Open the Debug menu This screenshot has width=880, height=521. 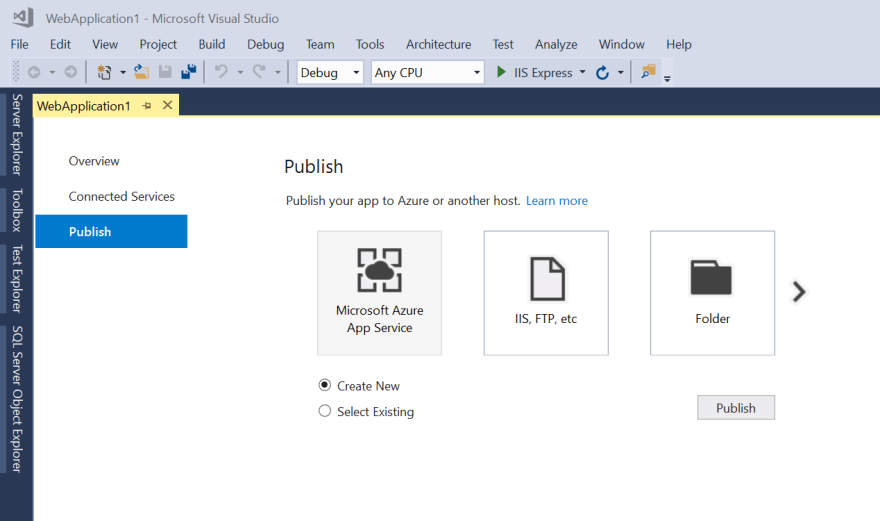point(265,44)
